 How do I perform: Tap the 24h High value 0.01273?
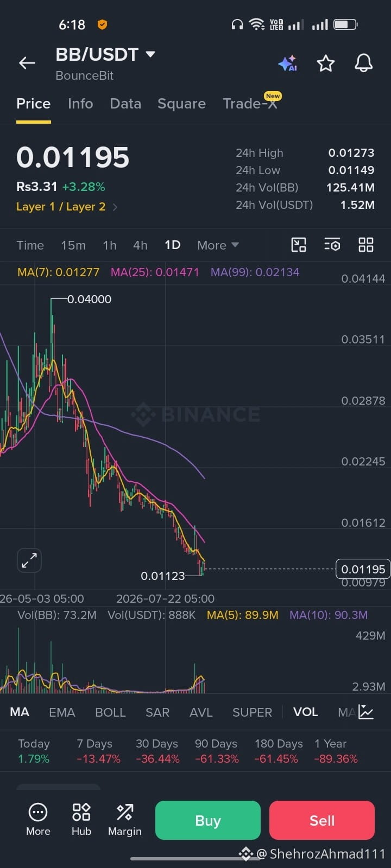351,153
